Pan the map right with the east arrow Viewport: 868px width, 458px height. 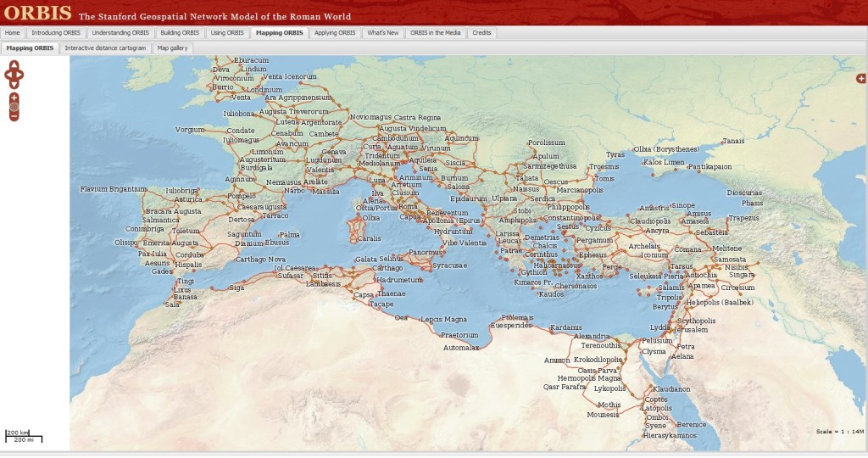click(19, 76)
